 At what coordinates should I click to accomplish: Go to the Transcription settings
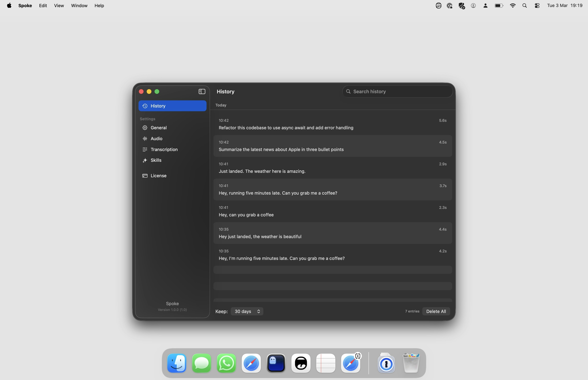tap(164, 149)
